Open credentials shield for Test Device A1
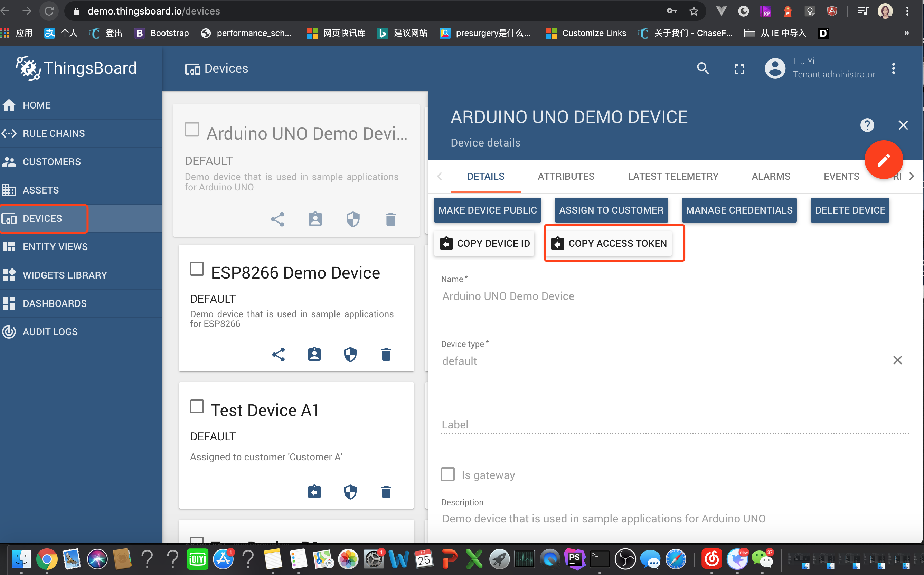 [x=350, y=492]
